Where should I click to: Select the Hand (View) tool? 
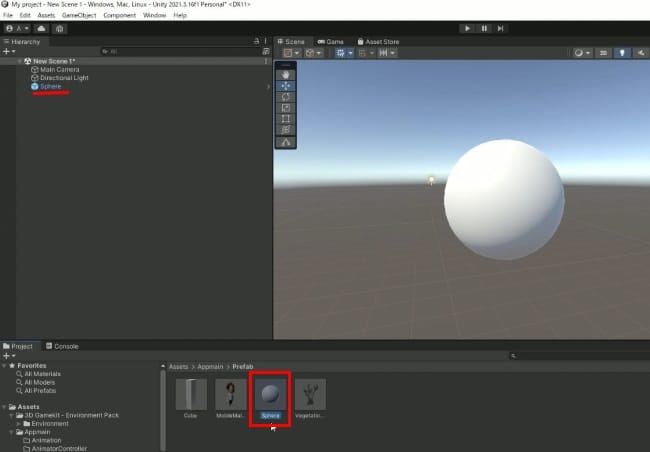pyautogui.click(x=286, y=75)
